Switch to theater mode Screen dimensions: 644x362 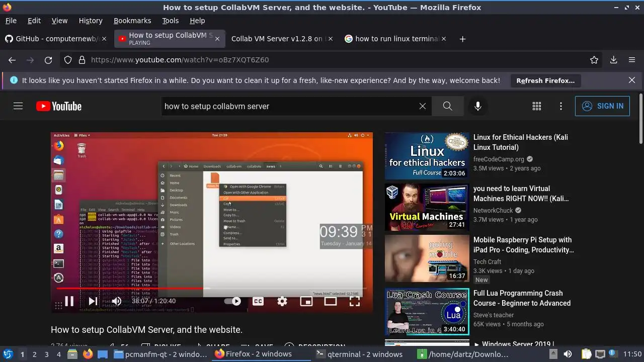coord(331,301)
